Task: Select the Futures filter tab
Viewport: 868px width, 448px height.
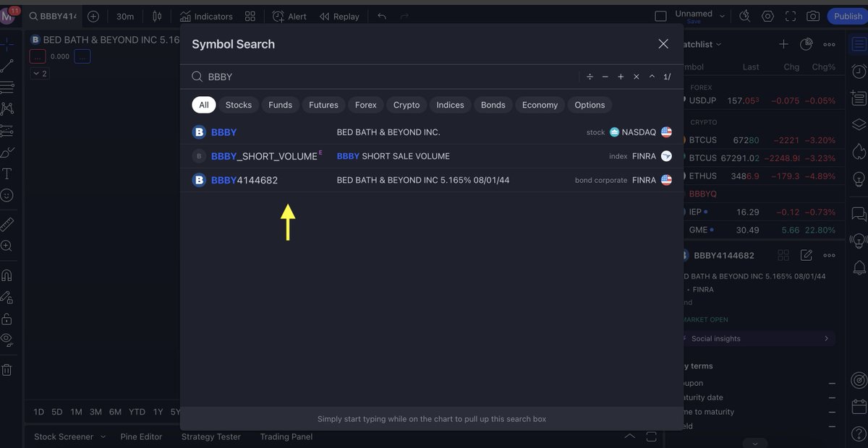Action: pos(323,105)
